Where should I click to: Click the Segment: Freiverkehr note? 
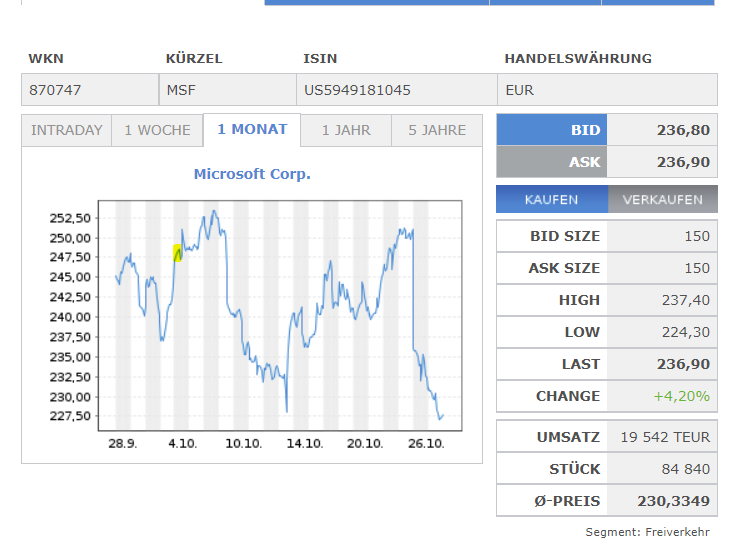point(647,532)
